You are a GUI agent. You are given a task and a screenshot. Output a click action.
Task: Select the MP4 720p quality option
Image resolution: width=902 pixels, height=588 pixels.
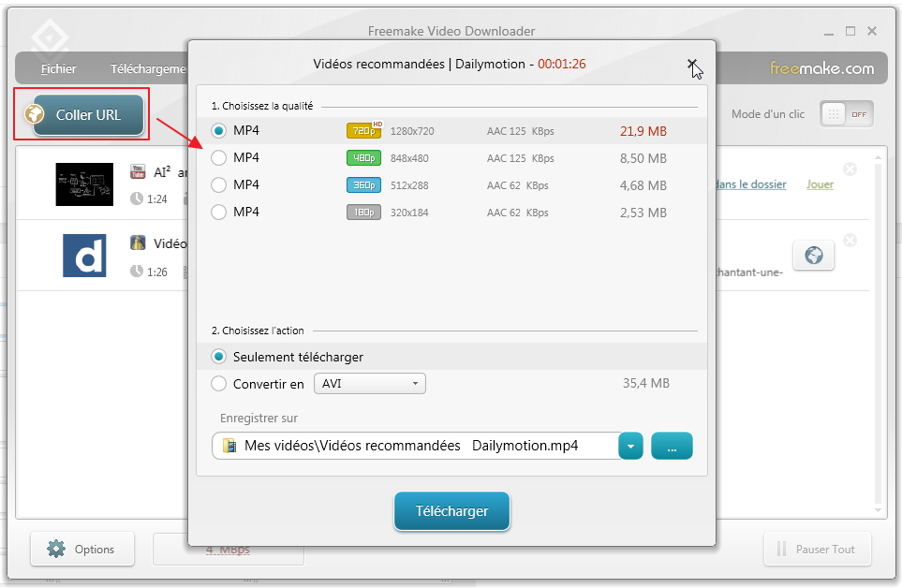(218, 130)
